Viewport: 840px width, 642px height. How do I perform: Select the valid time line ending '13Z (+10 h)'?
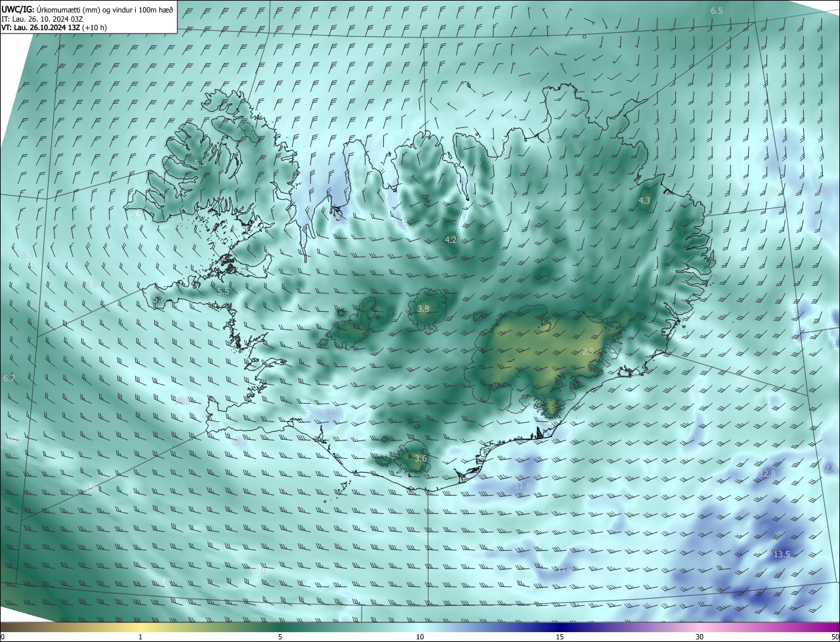54,27
